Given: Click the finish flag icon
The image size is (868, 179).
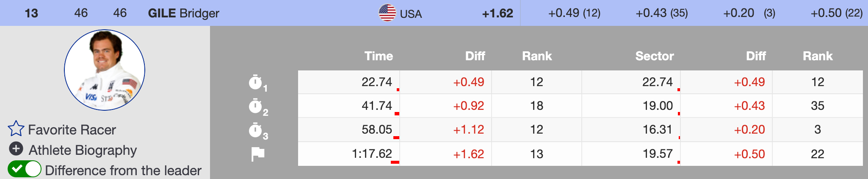Looking at the screenshot, I should point(257,154).
